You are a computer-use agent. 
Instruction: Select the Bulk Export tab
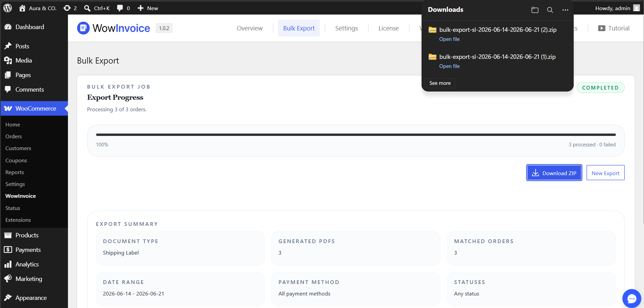[x=299, y=28]
